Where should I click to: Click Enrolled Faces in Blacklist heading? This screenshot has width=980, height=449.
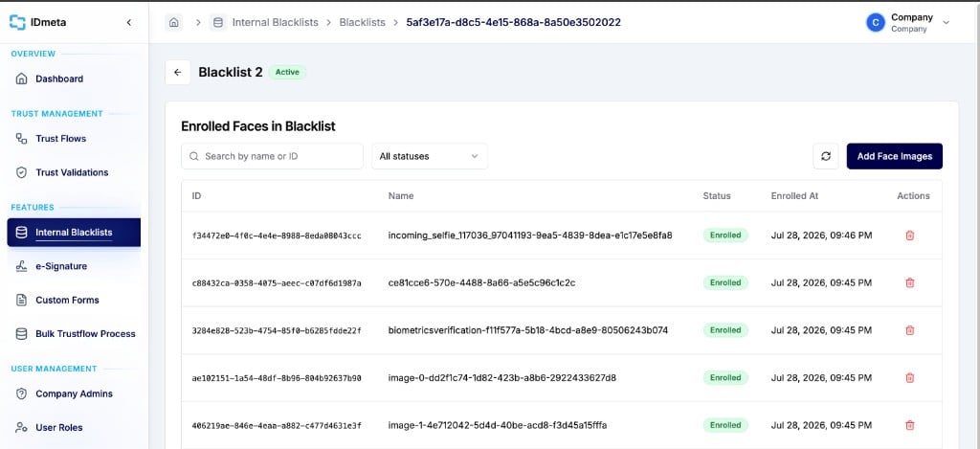click(258, 126)
